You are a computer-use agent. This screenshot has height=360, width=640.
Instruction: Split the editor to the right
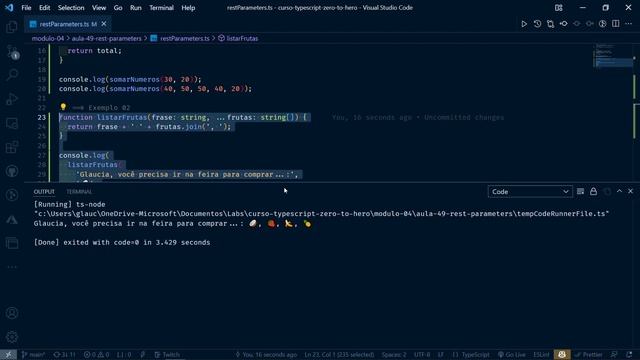click(x=616, y=24)
